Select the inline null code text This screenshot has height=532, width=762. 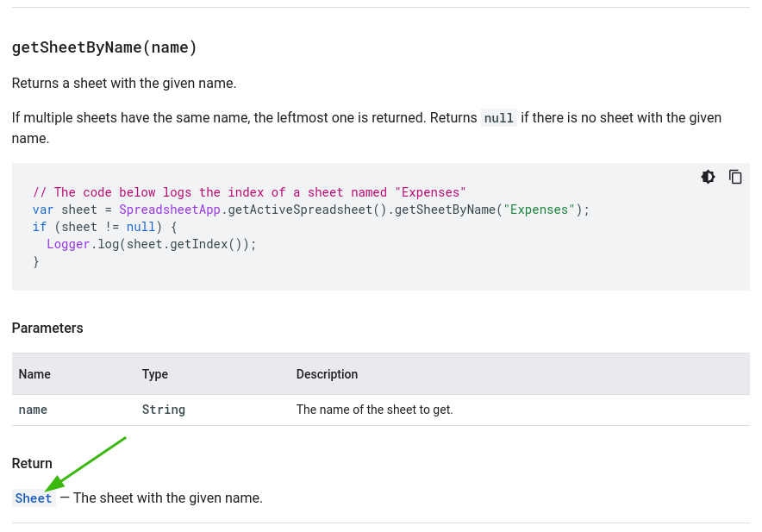[x=498, y=118]
